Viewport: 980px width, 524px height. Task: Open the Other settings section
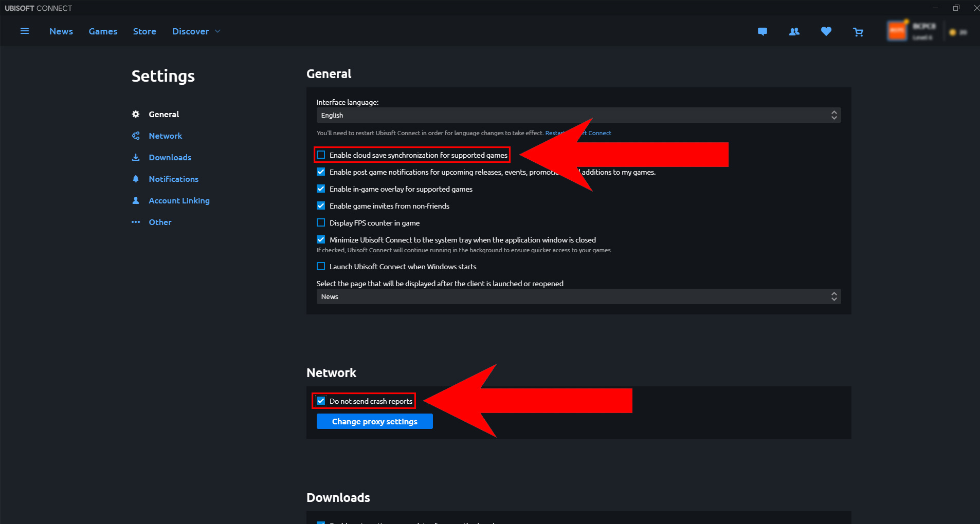(160, 222)
